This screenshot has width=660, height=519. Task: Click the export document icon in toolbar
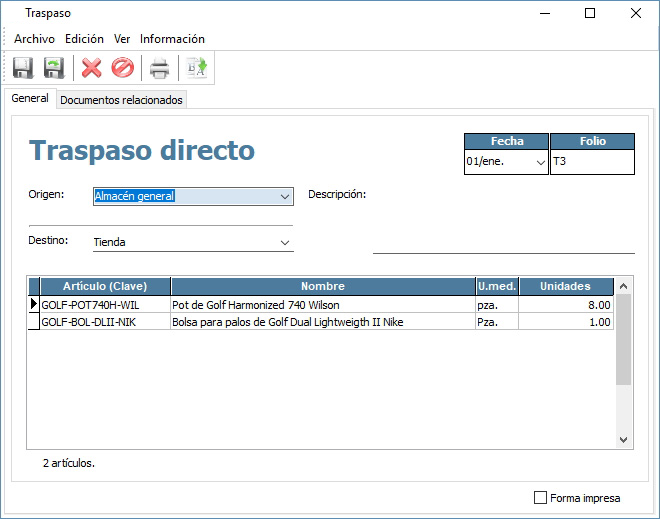click(197, 68)
